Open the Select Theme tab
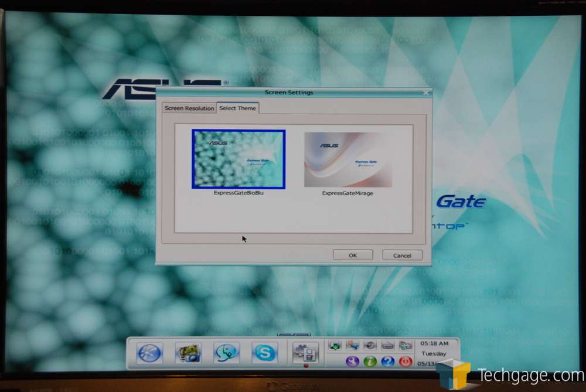The width and height of the screenshot is (586, 392). tap(238, 108)
